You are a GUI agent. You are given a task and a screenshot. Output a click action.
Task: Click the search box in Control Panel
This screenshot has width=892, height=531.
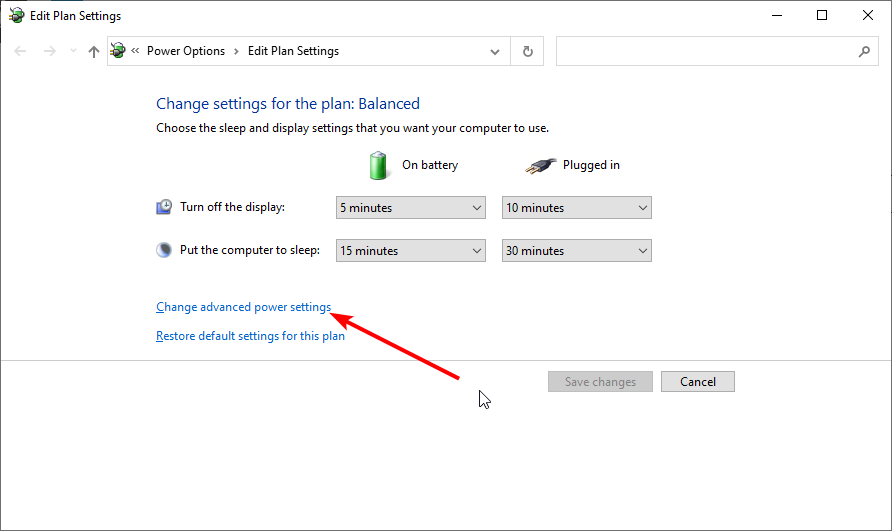click(717, 51)
